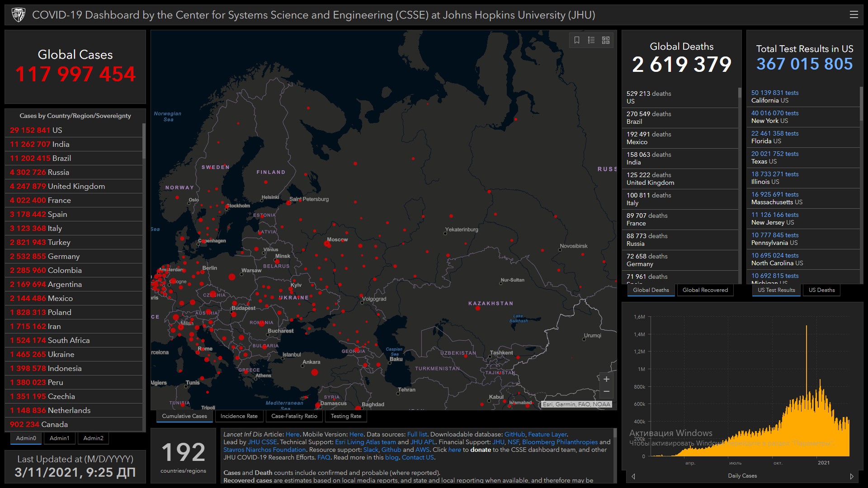Go to next chart with right arrow

(x=852, y=476)
